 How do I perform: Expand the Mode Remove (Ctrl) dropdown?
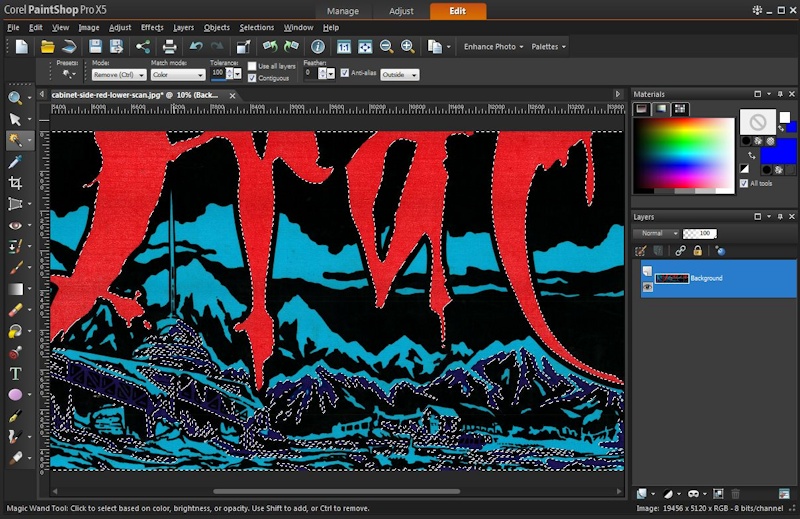[119, 75]
